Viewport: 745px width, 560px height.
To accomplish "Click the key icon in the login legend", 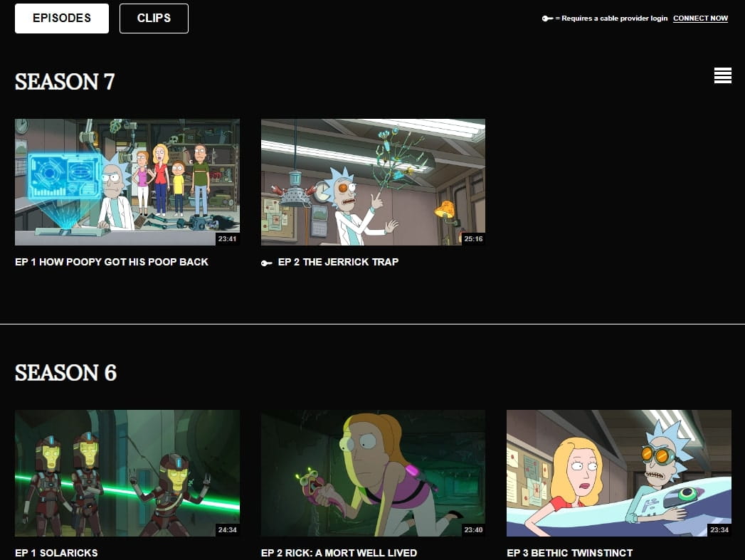I will tap(547, 19).
